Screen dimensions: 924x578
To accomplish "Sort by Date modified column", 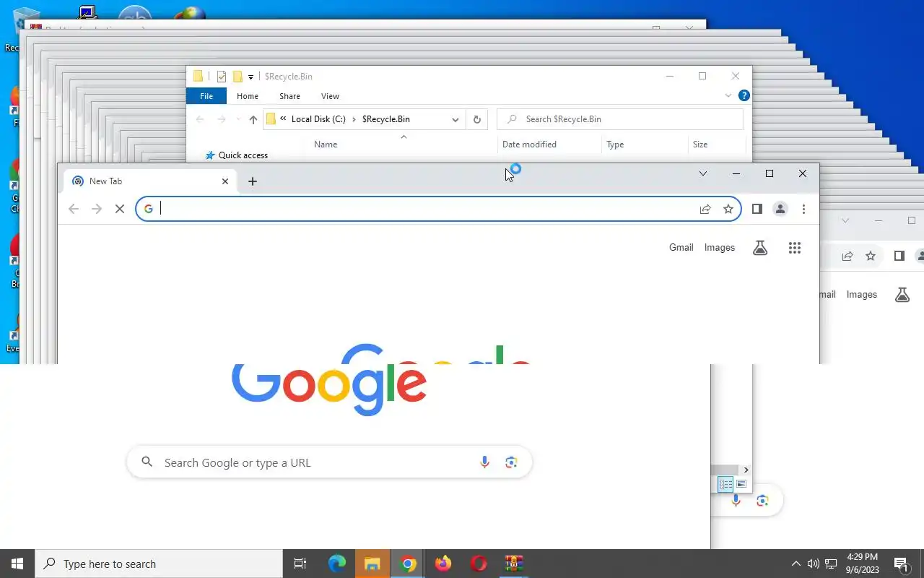I will pos(529,144).
